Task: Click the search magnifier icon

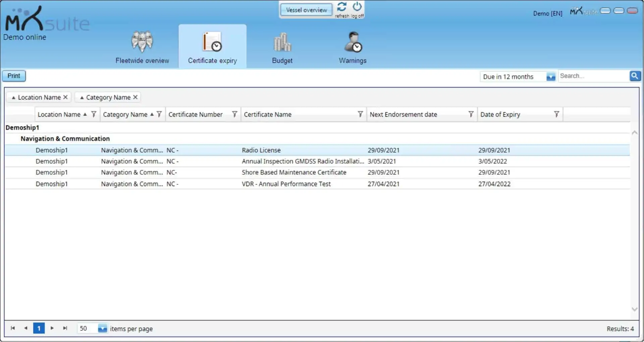Action: click(635, 76)
